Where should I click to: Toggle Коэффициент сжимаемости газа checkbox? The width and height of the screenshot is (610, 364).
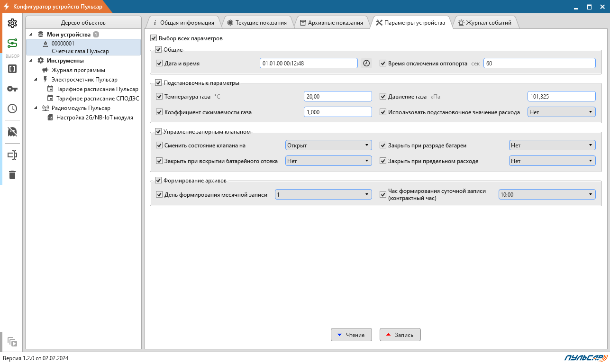[159, 112]
